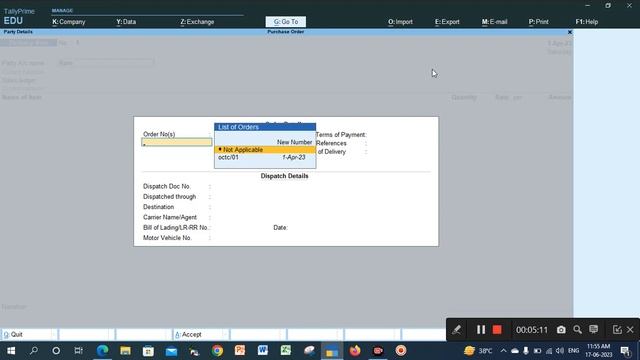Open the E: Export menu

(x=447, y=22)
